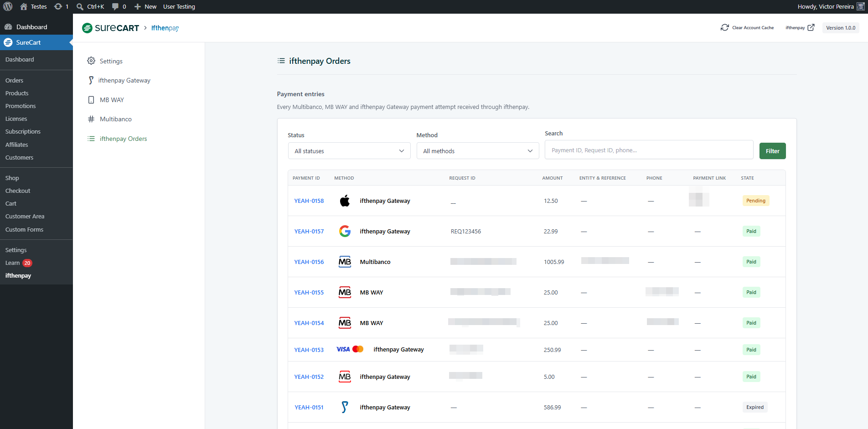Screen dimensions: 868x429
Task: Open Shop in the sidebar
Action: coord(12,178)
